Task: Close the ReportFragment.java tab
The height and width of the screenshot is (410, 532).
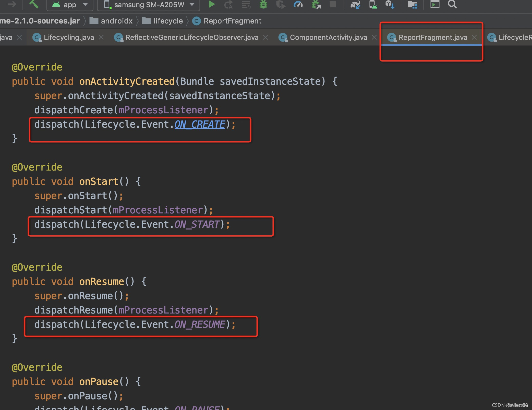Action: (x=474, y=38)
